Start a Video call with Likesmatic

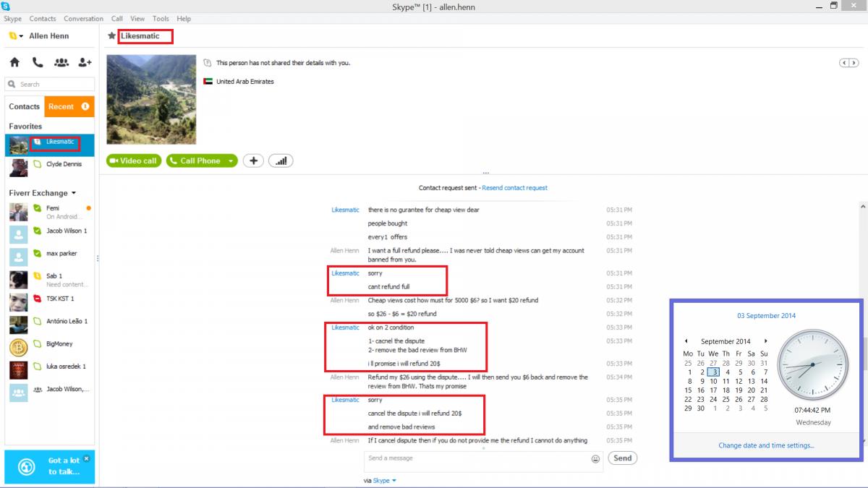click(134, 160)
